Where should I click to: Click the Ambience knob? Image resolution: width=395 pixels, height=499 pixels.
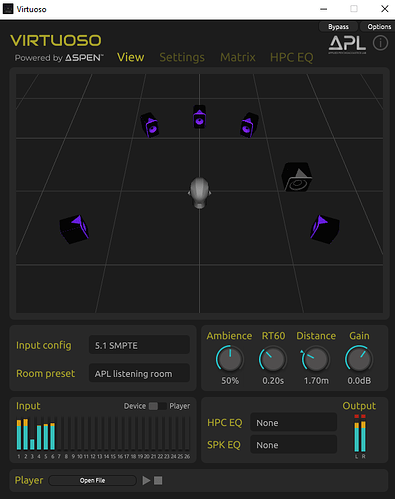230,359
